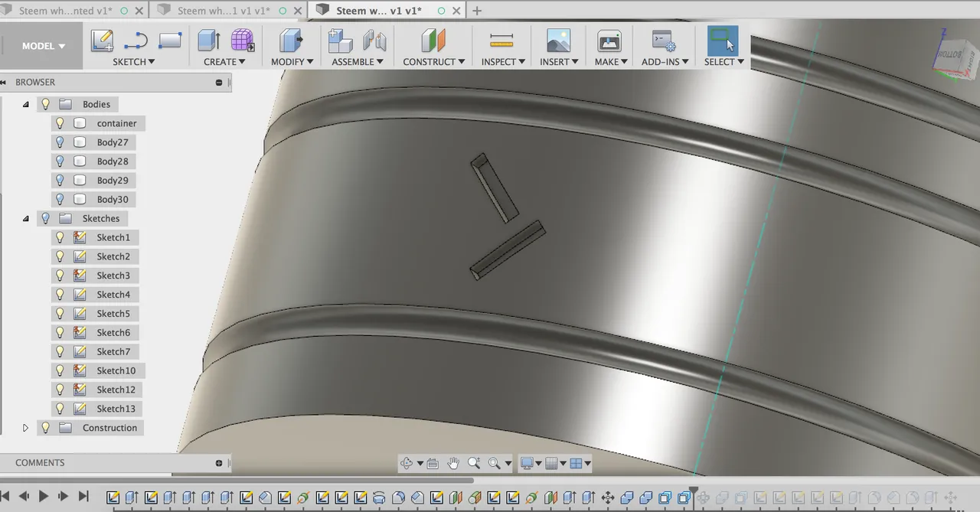The height and width of the screenshot is (512, 980).
Task: Click the Grid and Snaps icon
Action: click(550, 463)
